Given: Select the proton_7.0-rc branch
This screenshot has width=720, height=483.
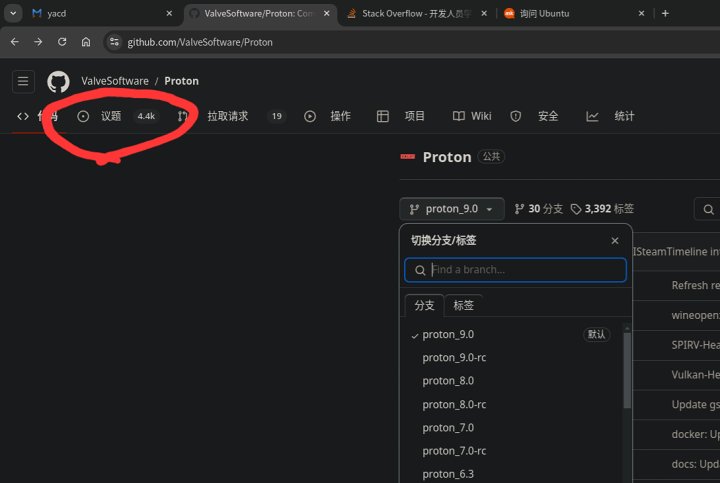Looking at the screenshot, I should (454, 451).
